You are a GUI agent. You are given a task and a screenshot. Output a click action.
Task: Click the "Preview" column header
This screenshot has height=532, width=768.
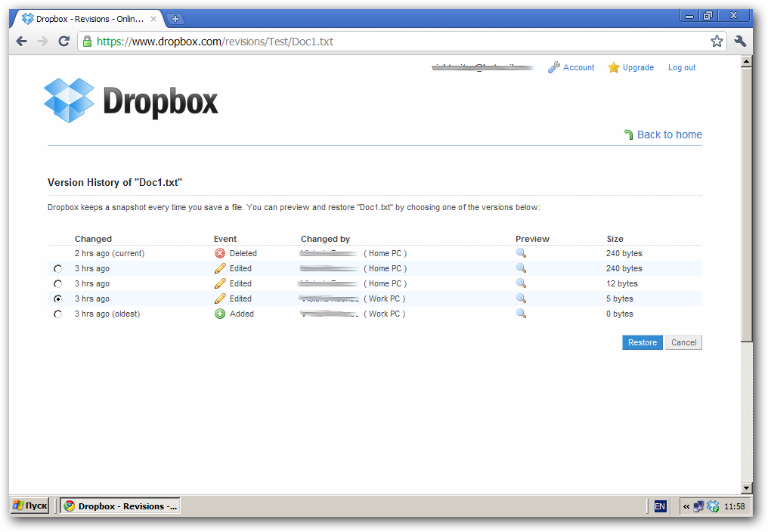(x=532, y=239)
